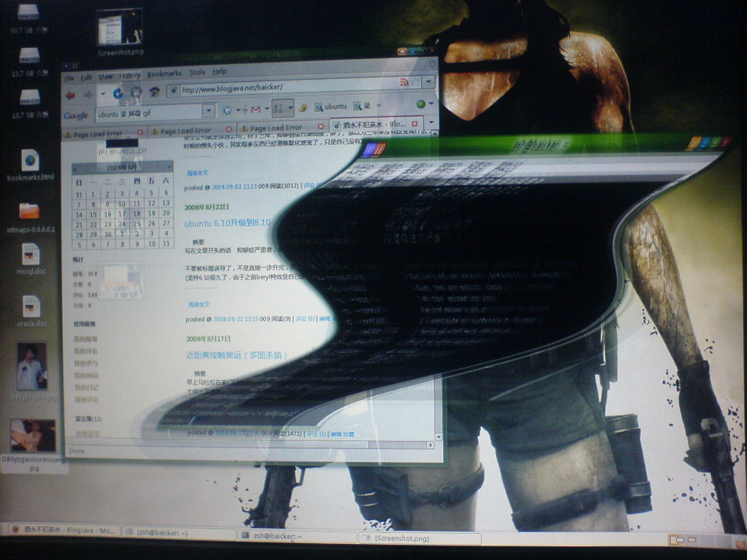Click the Stop loading icon
Viewport: 747px width, 560px height.
[136, 93]
